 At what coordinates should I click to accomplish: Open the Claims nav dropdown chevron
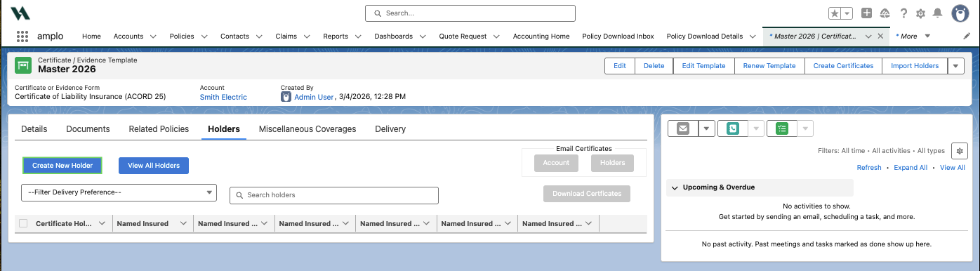[307, 37]
